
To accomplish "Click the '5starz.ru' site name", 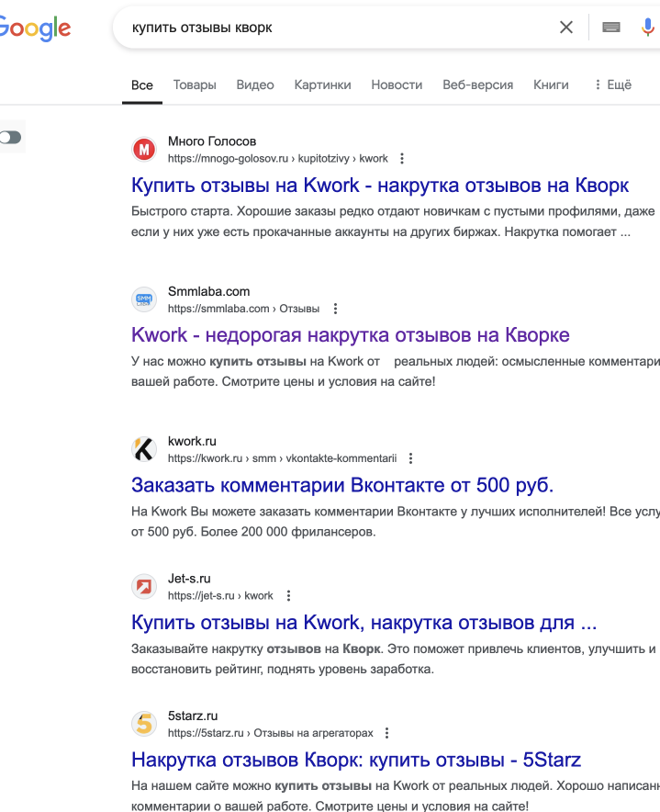I will coord(193,716).
